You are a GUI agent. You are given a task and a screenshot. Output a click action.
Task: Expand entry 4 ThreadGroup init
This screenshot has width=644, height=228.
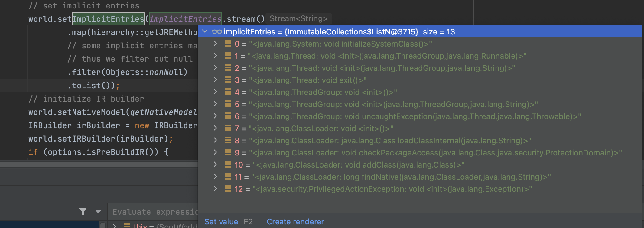(x=215, y=92)
